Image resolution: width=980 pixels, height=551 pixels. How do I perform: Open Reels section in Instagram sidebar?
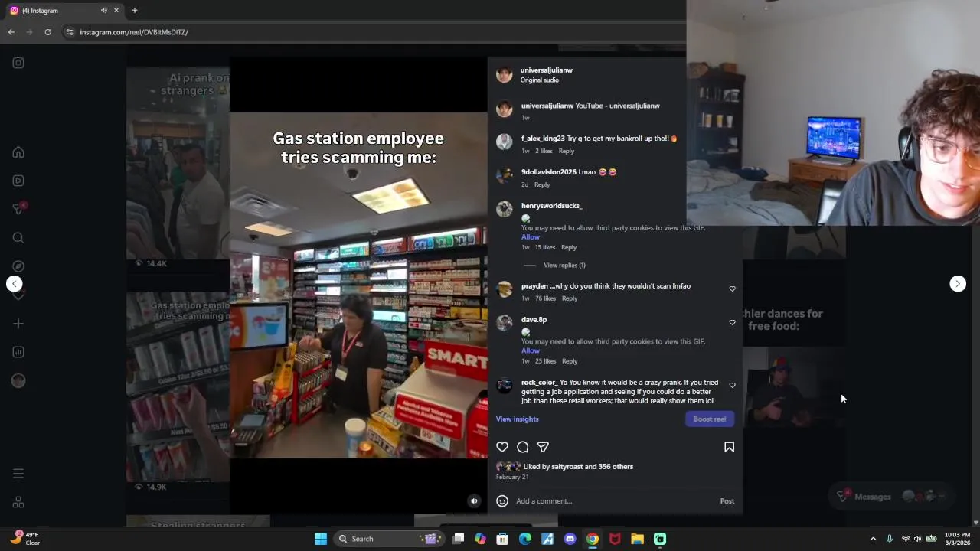click(18, 181)
